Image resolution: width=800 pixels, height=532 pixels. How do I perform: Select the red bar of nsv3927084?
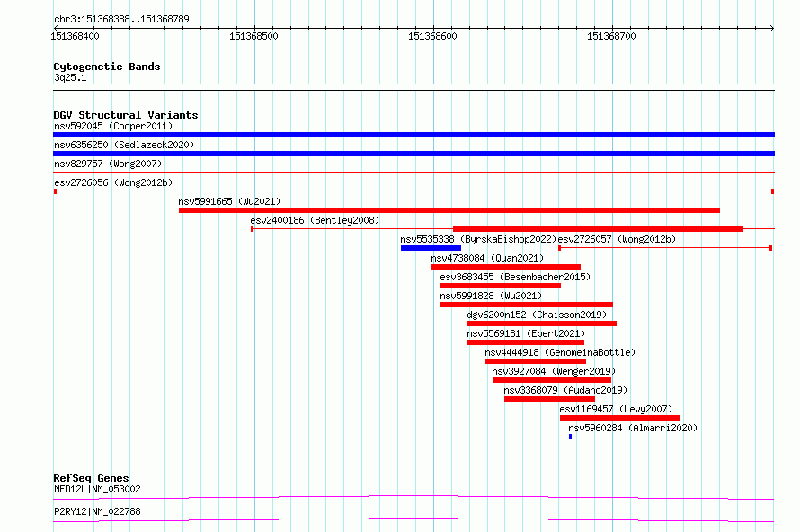[552, 380]
